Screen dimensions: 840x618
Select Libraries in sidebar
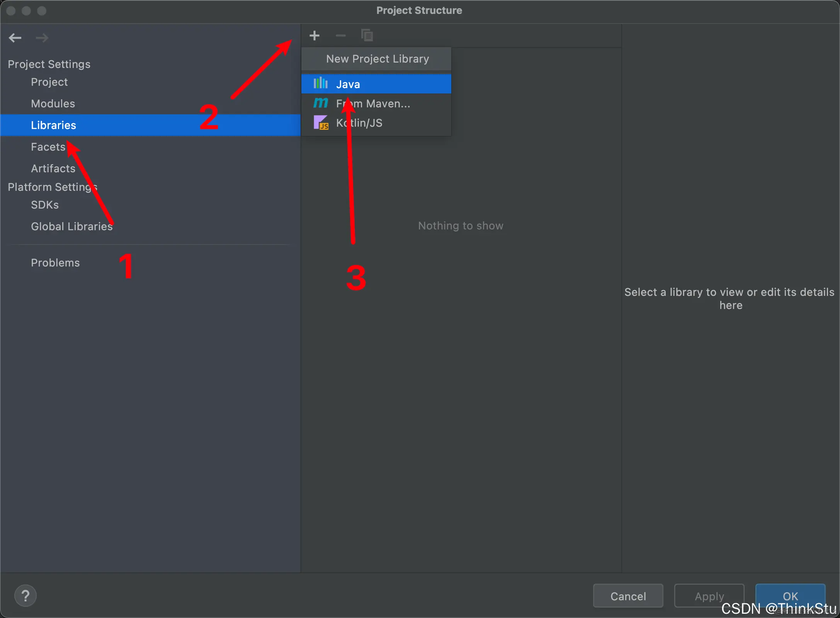[x=54, y=125]
